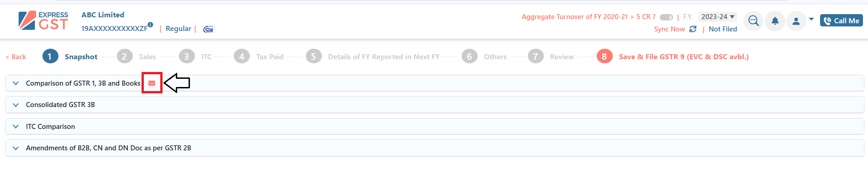This screenshot has width=868, height=169.
Task: Expand ITC Comparison section
Action: (434, 127)
